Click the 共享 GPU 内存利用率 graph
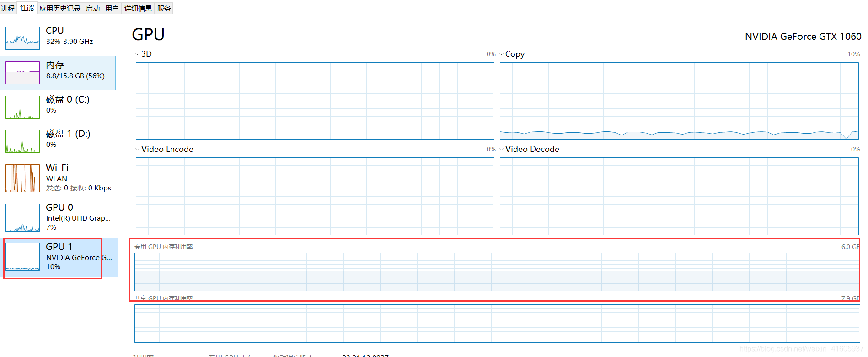Screen dimensions: 868x357 pyautogui.click(x=497, y=324)
